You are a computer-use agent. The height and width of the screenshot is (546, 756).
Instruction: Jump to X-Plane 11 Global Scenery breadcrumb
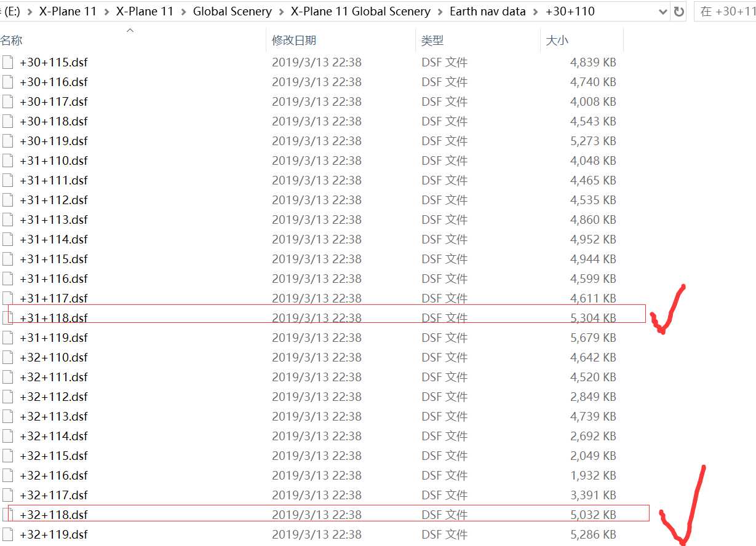pos(360,12)
